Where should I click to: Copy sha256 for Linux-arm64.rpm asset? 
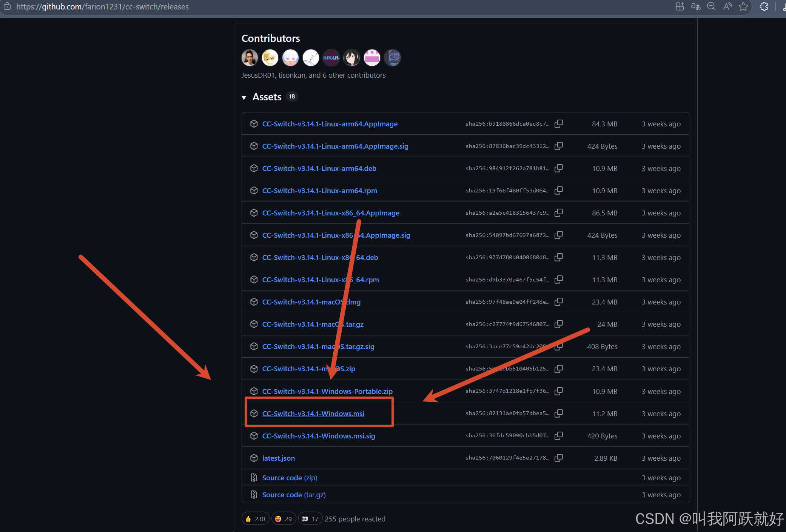tap(559, 191)
